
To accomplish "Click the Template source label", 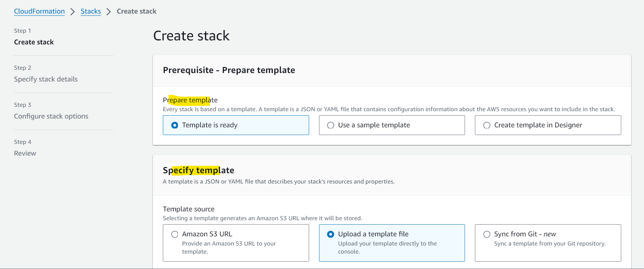I will [x=189, y=209].
